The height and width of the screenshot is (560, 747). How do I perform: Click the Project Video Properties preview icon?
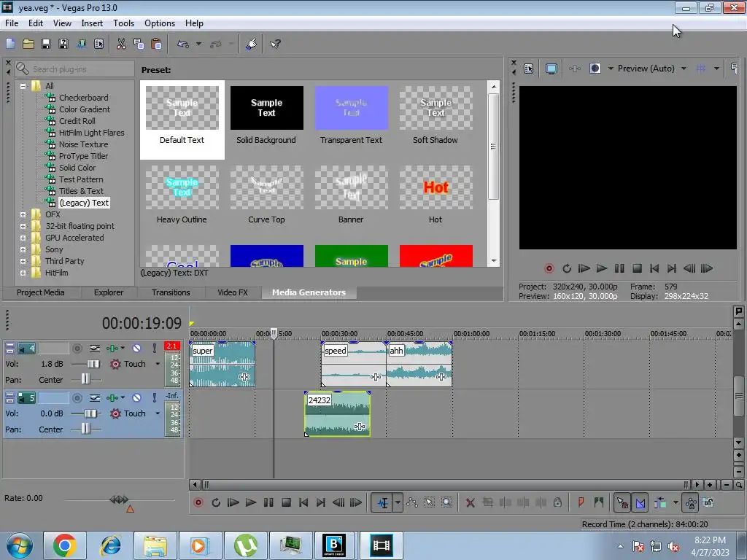pos(528,69)
